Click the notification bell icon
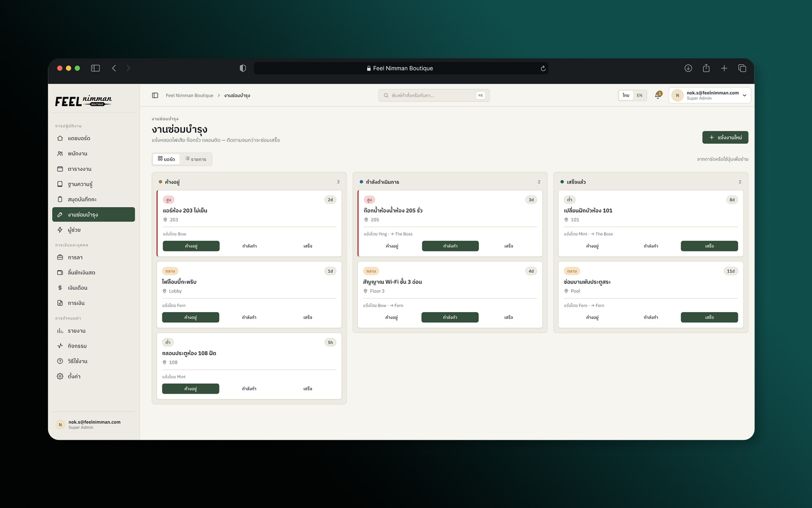This screenshot has height=508, width=812. pos(658,95)
